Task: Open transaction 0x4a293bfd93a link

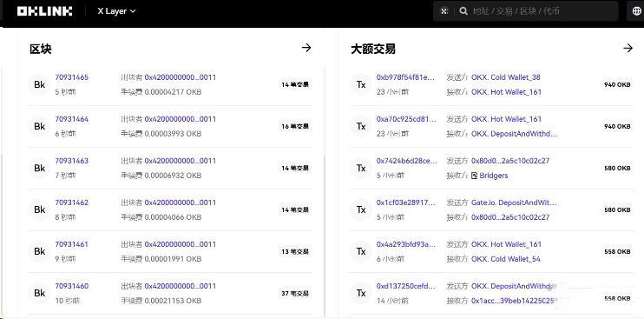Action: coord(406,243)
